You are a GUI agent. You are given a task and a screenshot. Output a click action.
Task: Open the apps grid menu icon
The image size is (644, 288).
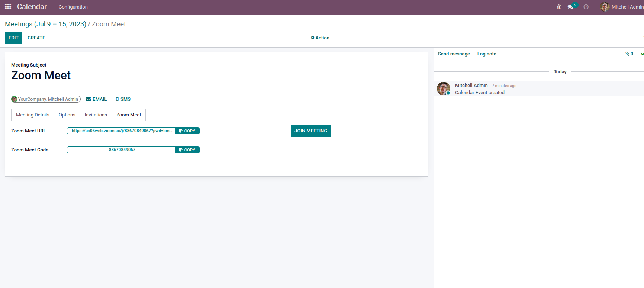coord(8,7)
